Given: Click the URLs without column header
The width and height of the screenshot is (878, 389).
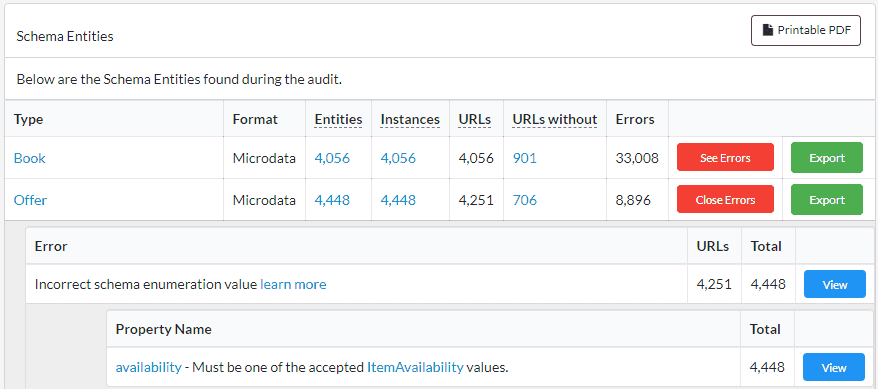Looking at the screenshot, I should [x=555, y=119].
